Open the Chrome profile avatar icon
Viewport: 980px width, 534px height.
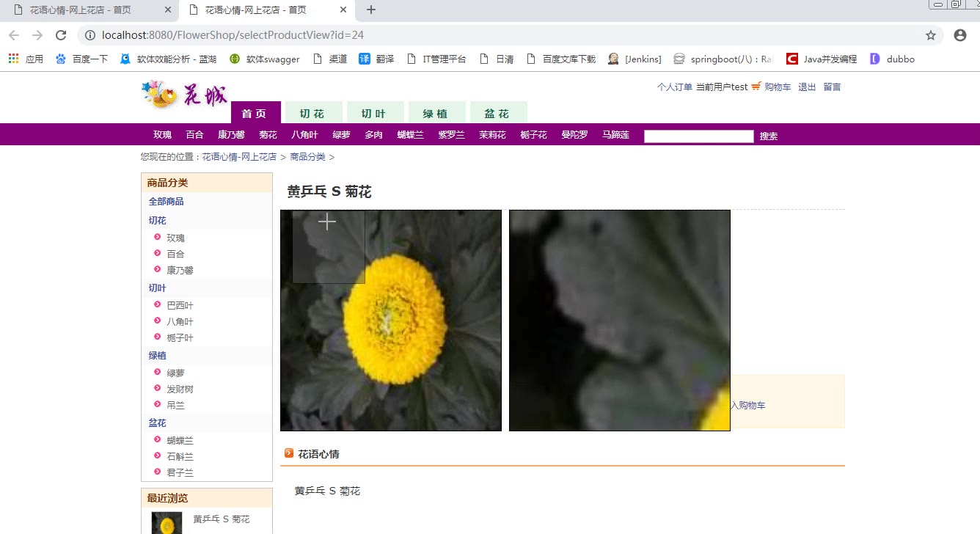pos(959,35)
